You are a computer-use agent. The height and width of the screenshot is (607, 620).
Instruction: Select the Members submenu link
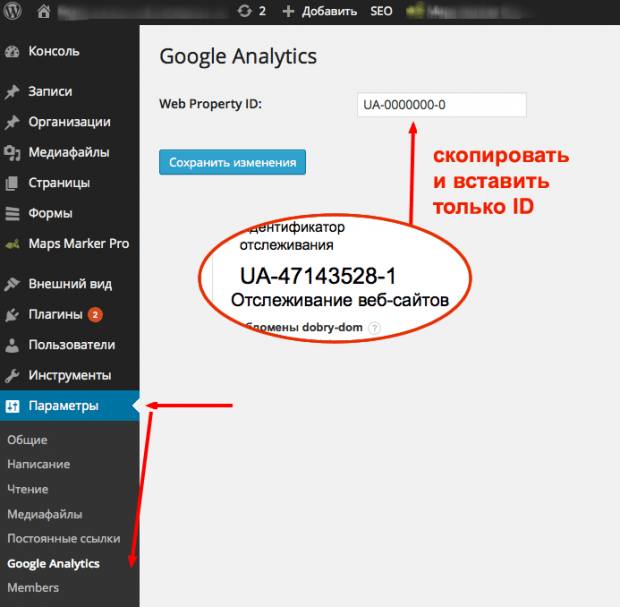[33, 588]
